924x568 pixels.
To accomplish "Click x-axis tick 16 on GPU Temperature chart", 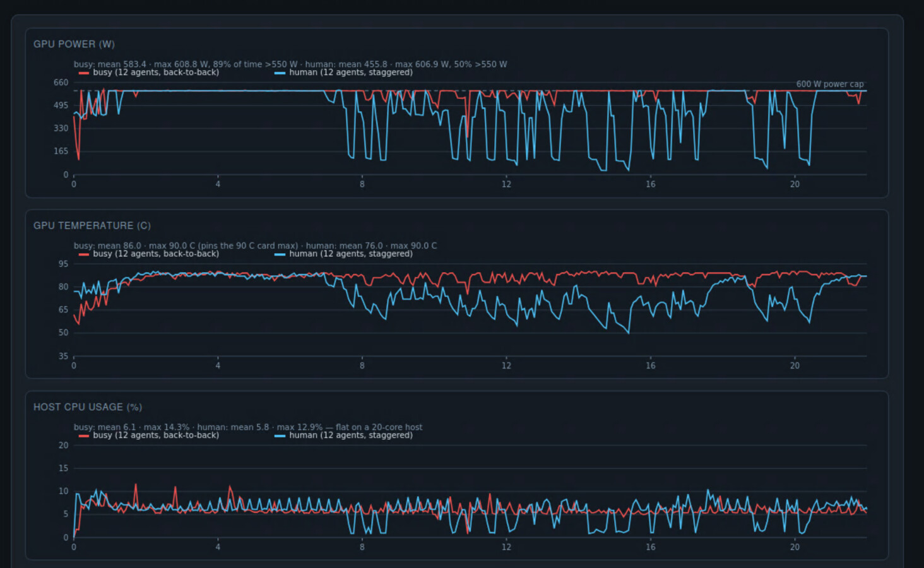I will click(x=651, y=365).
